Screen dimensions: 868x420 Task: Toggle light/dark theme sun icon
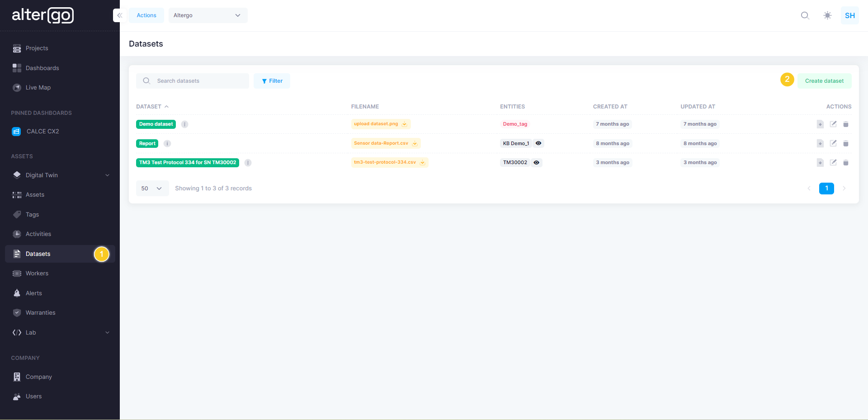click(827, 15)
